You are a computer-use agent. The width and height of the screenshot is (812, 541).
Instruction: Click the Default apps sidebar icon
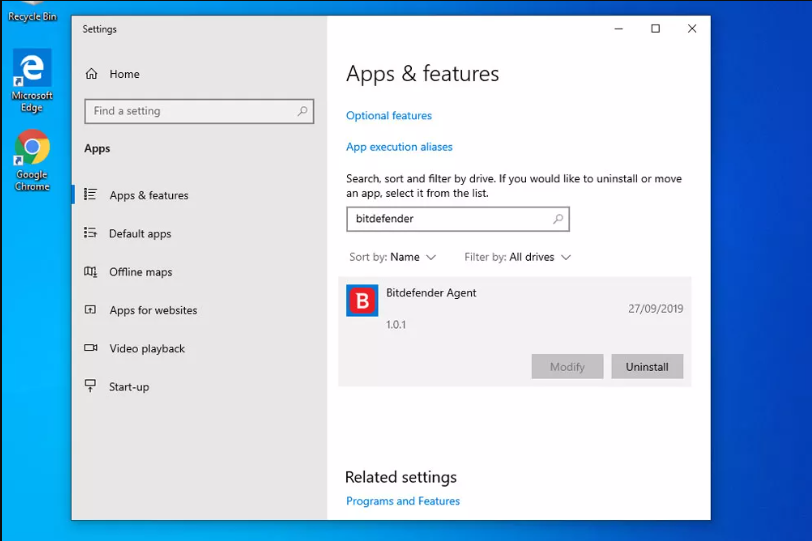coord(90,233)
